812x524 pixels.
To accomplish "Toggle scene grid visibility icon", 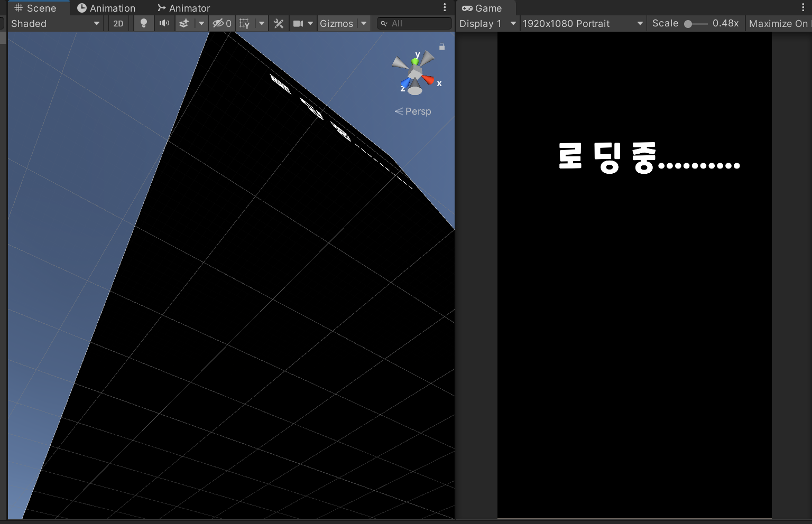I will [x=244, y=23].
